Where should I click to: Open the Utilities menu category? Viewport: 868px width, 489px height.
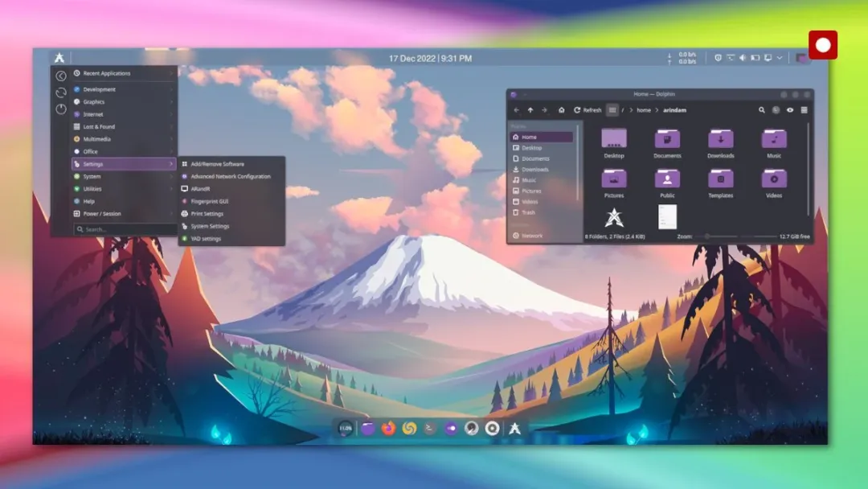(124, 189)
